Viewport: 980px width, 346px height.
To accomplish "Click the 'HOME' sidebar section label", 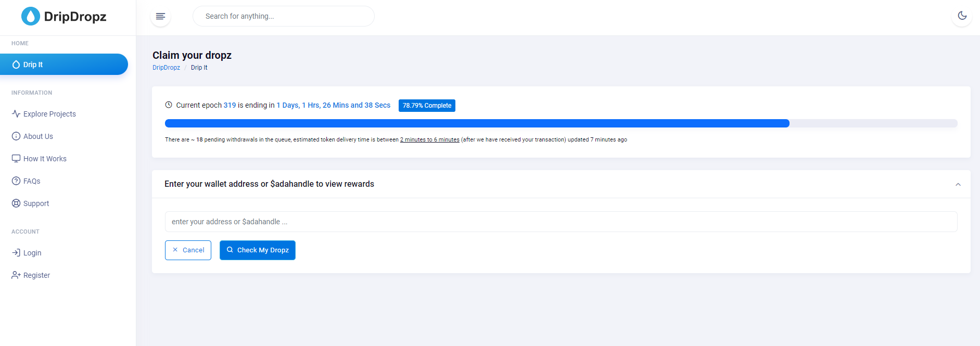I will click(20, 43).
